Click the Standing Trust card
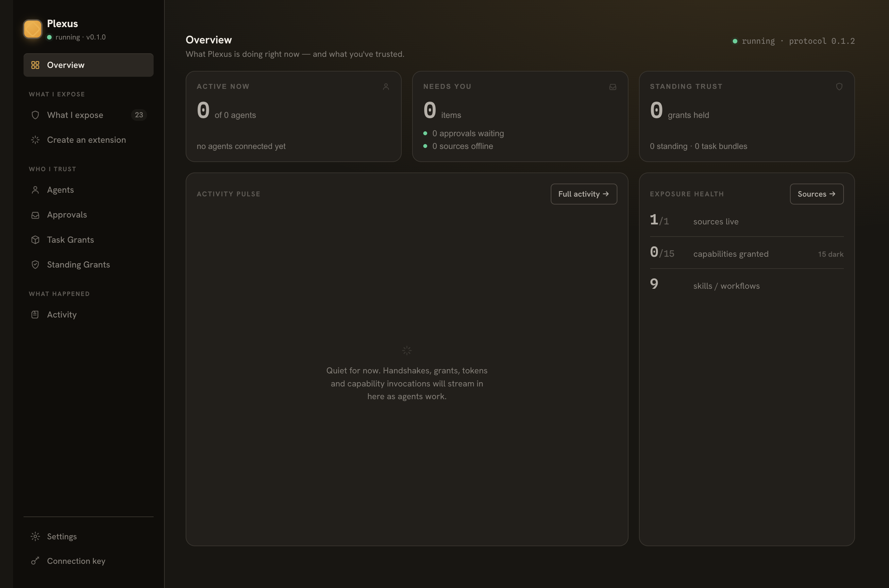The height and width of the screenshot is (588, 889). pos(746,117)
